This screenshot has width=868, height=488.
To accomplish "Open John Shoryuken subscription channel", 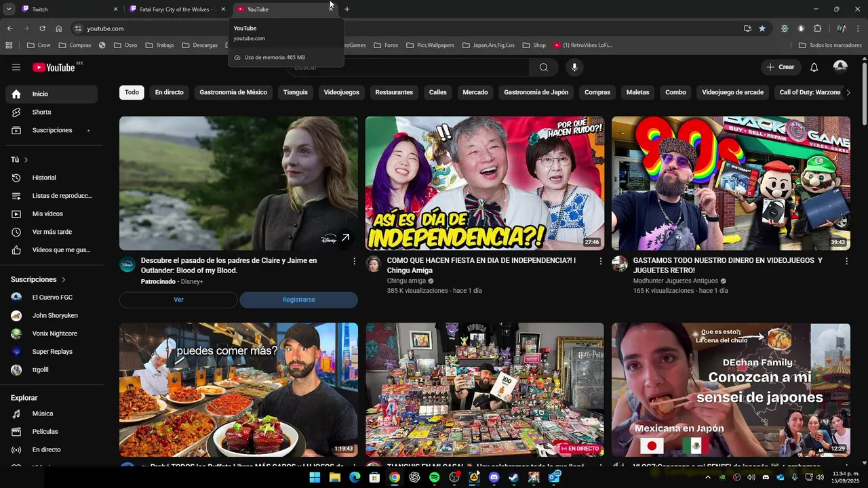I will tap(52, 315).
